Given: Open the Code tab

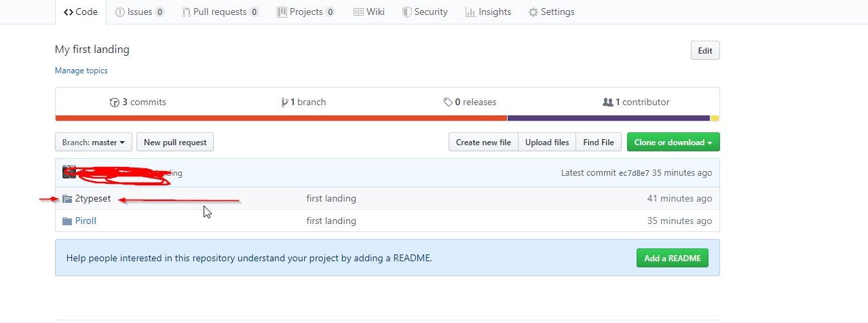Looking at the screenshot, I should point(80,12).
